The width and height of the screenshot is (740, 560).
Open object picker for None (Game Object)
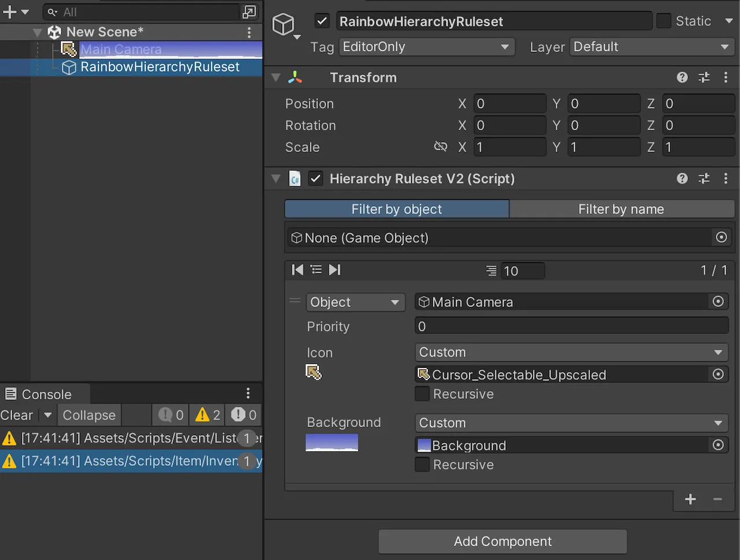point(721,238)
